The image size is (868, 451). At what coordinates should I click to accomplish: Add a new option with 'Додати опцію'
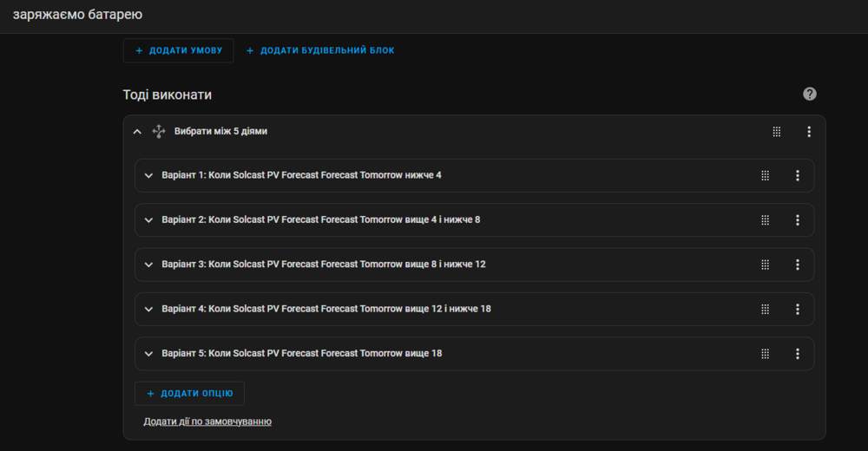(x=189, y=393)
